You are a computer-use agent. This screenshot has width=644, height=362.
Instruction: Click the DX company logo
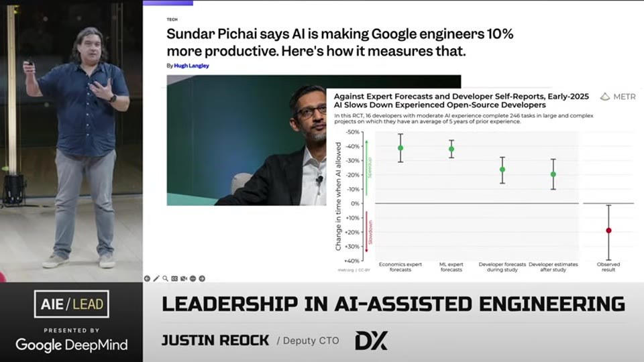pyautogui.click(x=371, y=341)
